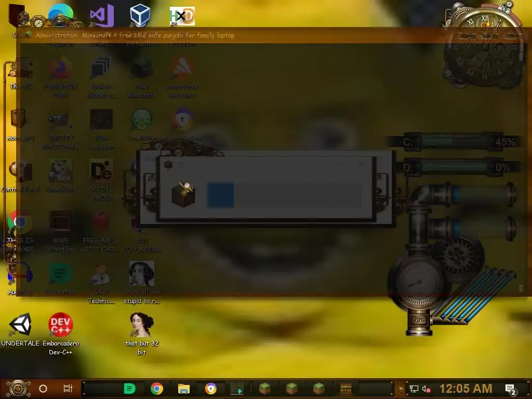Click the Embarcadero Dev-C++ label text
The width and height of the screenshot is (532, 399).
click(x=60, y=348)
